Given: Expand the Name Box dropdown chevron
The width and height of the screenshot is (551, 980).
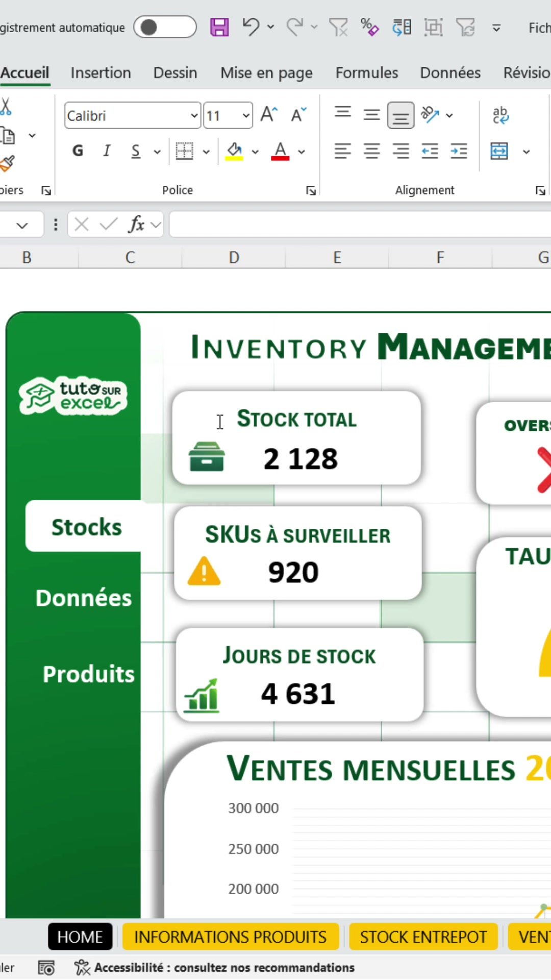Looking at the screenshot, I should (x=22, y=226).
